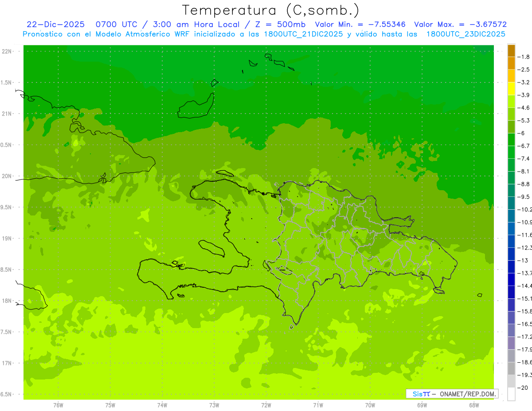532x411 pixels.
Task: Pick the gray swatch between -18.6 and -19.3
Action: 511,368
